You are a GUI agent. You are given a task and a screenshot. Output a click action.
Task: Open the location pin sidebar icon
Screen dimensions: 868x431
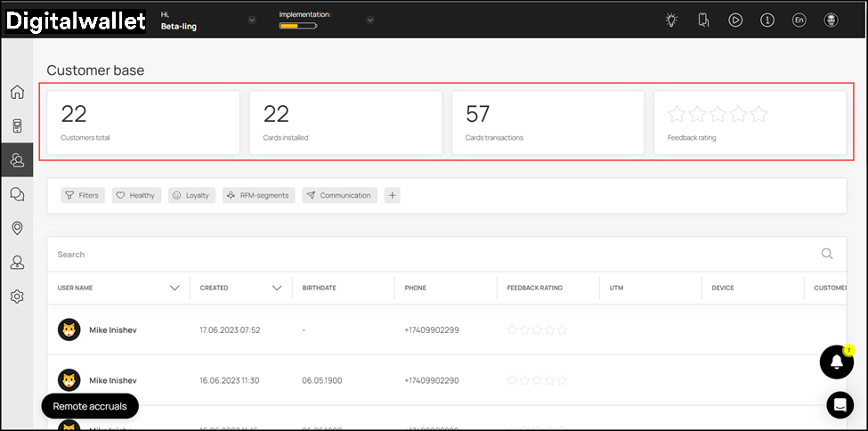pyautogui.click(x=17, y=229)
